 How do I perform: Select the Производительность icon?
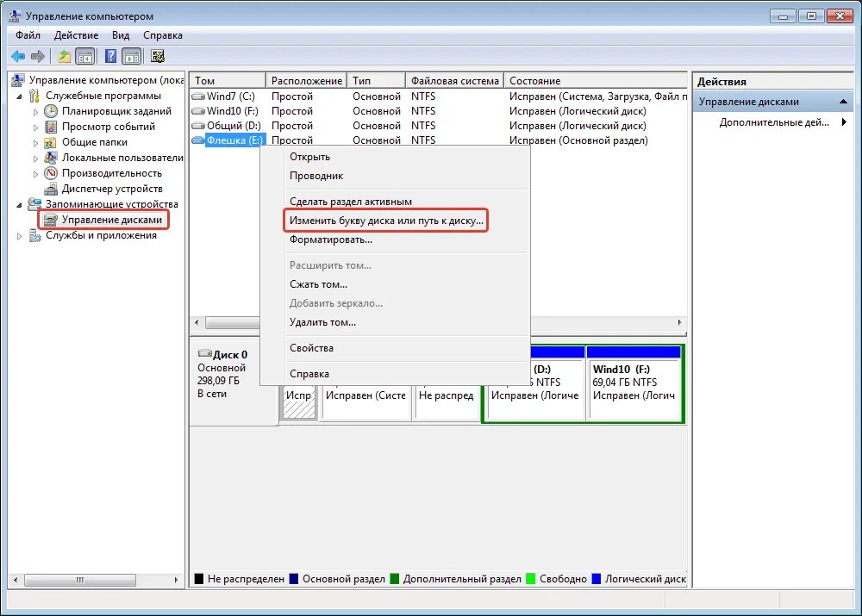tap(51, 173)
